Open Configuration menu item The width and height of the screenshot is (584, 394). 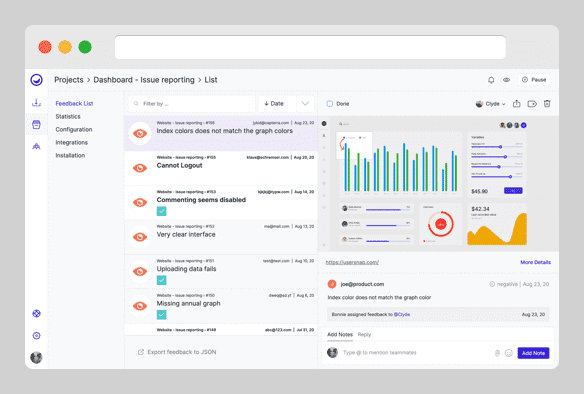pos(74,130)
